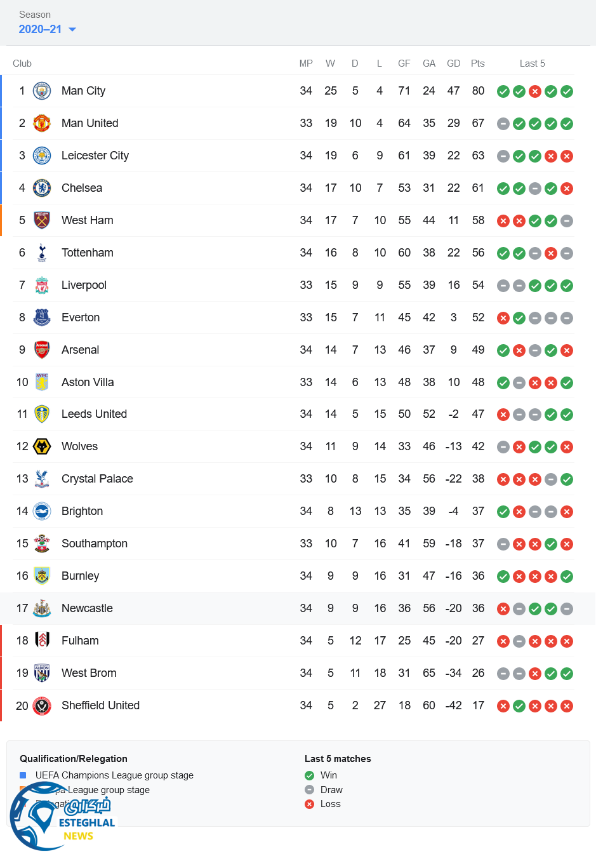596x868 pixels.
Task: Click the Chelsea club crest
Action: [42, 188]
